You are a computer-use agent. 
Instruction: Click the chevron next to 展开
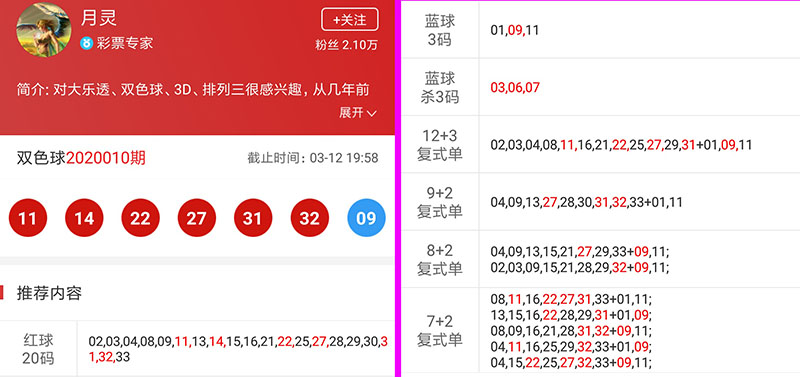(372, 113)
